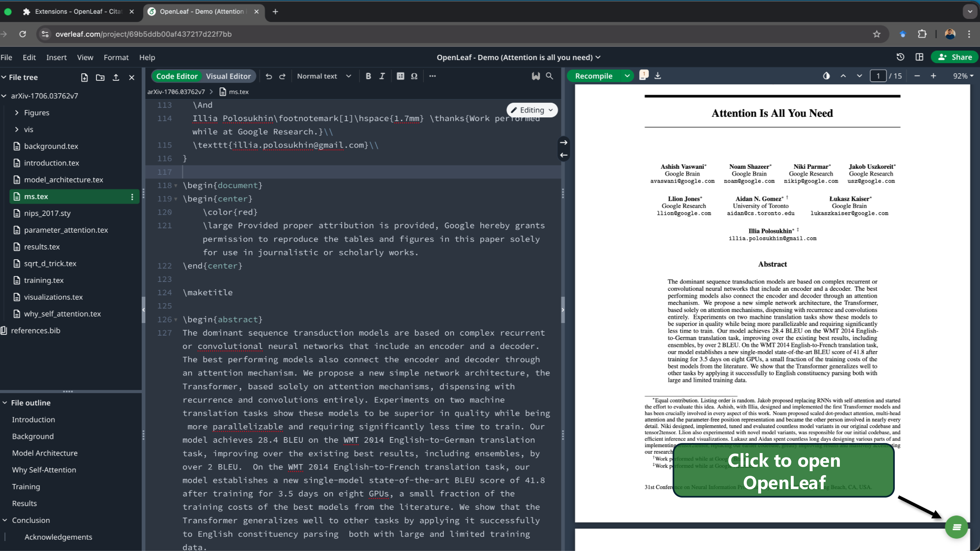The height and width of the screenshot is (551, 980).
Task: Open the View menu
Action: pyautogui.click(x=85, y=57)
